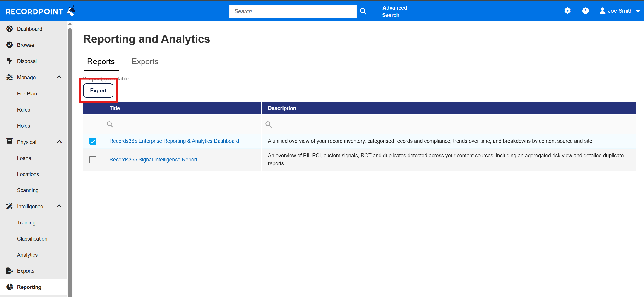Open Records365 Signal Intelligence Report link
The height and width of the screenshot is (297, 644).
(x=153, y=159)
